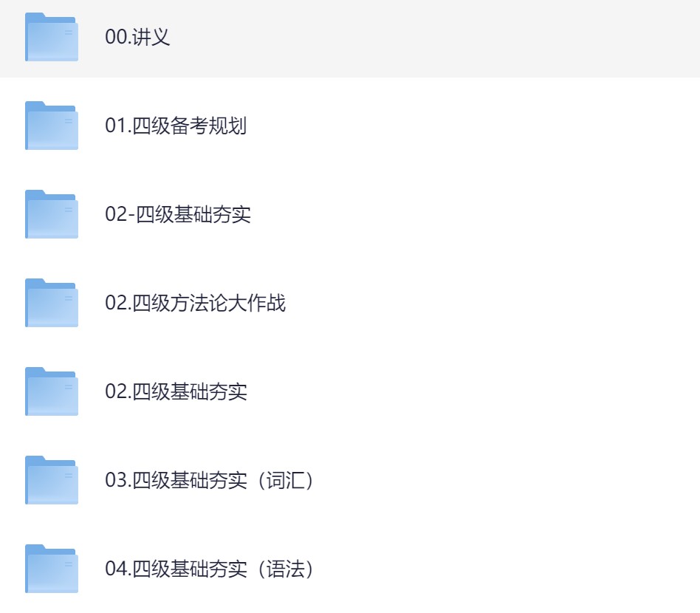Select the folder icon next to 02-四级基础夯实 (hyphen)
Screen dimensions: 700x613
[x=52, y=214]
